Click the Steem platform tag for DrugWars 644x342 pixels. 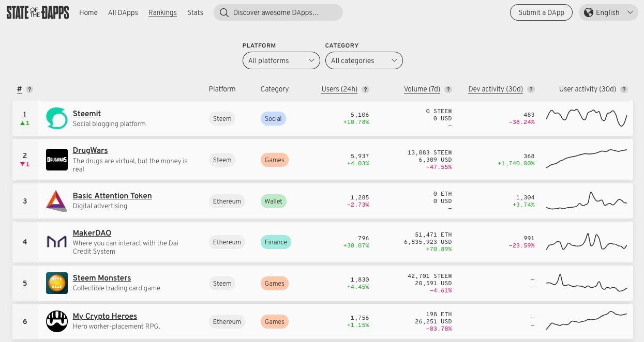(222, 160)
